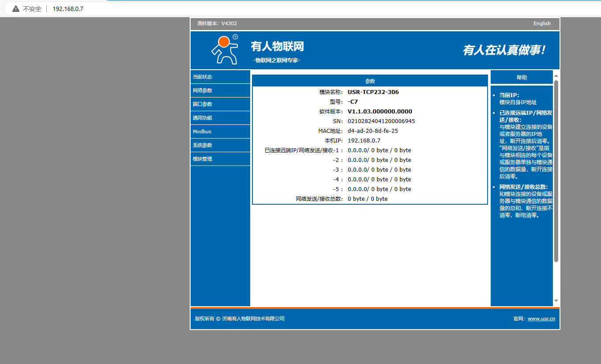Viewport: 601px width, 364px height.
Task: Click the not-secure warning triangle icon
Action: point(16,9)
